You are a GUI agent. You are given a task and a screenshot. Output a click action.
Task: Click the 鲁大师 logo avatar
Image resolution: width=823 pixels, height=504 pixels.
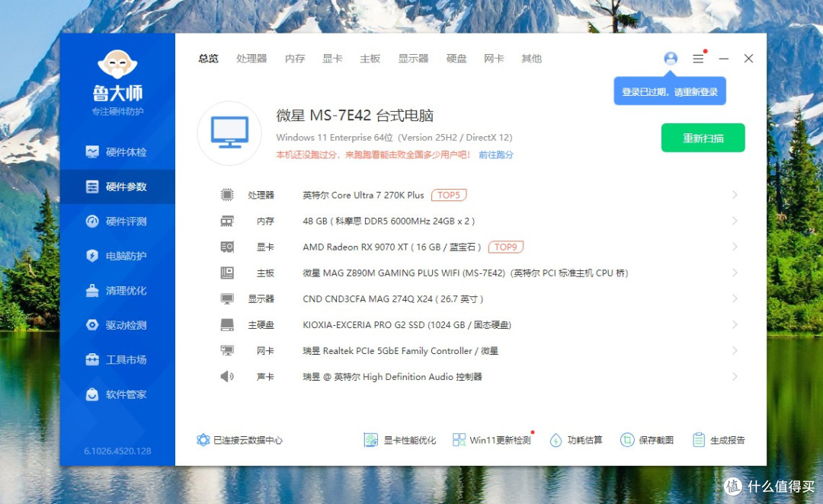(x=117, y=65)
